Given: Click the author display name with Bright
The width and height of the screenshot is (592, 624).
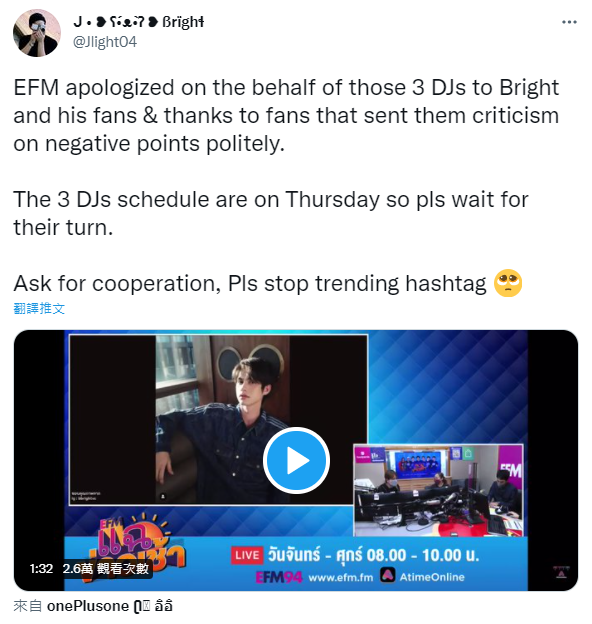Looking at the screenshot, I should pos(138,22).
